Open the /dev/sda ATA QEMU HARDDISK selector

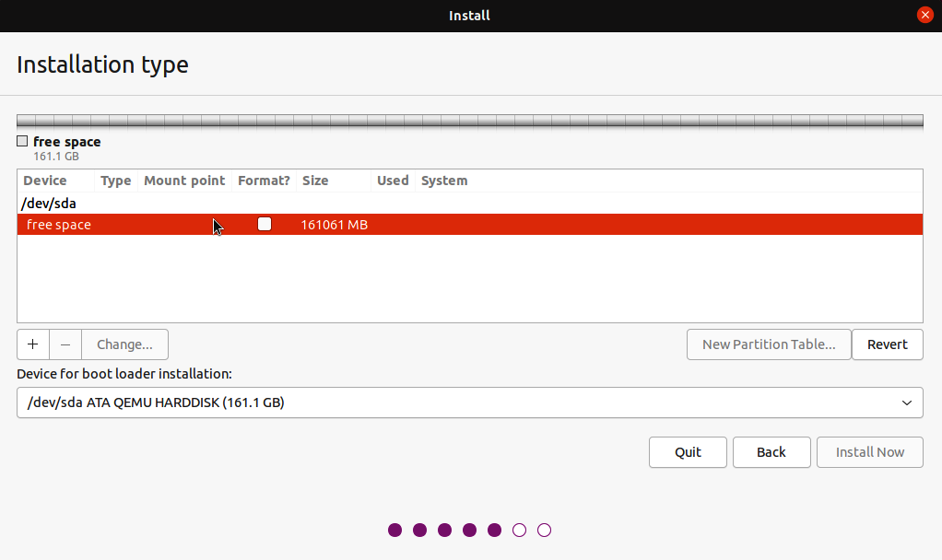pos(470,402)
